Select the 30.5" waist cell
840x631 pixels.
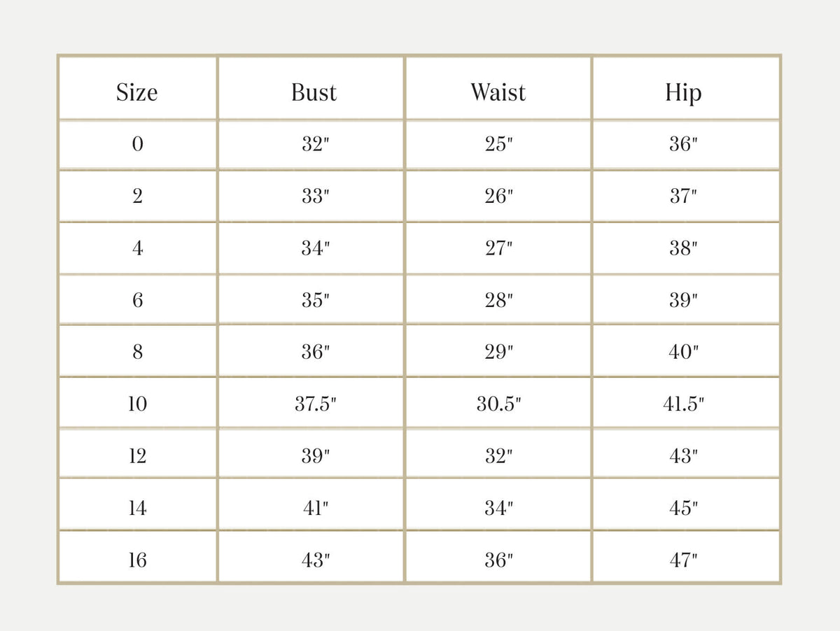click(498, 404)
